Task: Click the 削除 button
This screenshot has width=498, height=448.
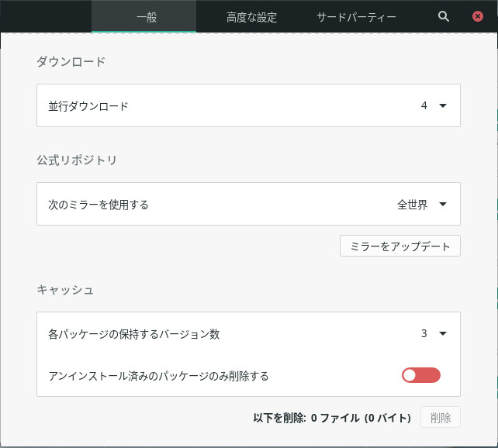Action: (441, 418)
